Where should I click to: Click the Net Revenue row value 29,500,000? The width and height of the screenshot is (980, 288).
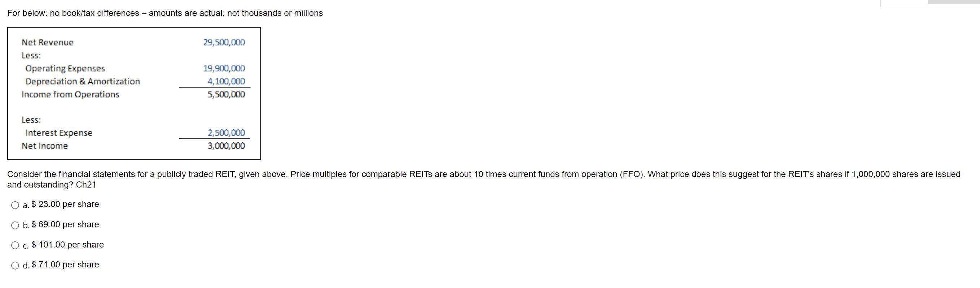tap(224, 42)
